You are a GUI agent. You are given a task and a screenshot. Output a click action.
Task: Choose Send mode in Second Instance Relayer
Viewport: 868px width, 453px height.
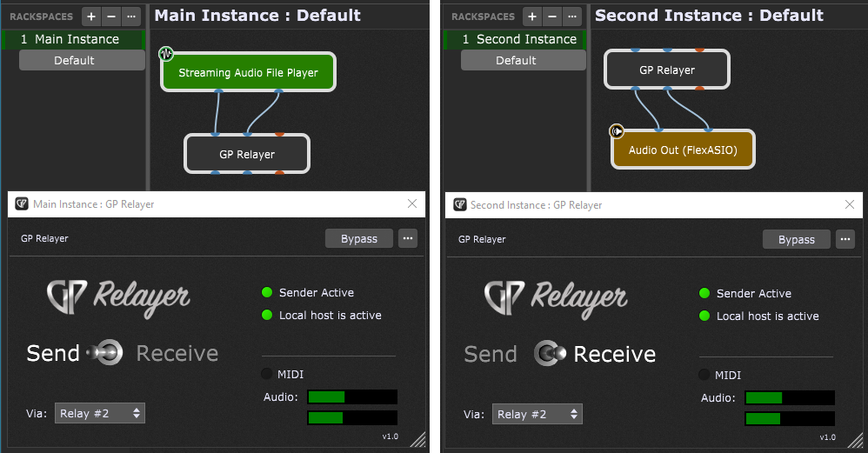(491, 354)
